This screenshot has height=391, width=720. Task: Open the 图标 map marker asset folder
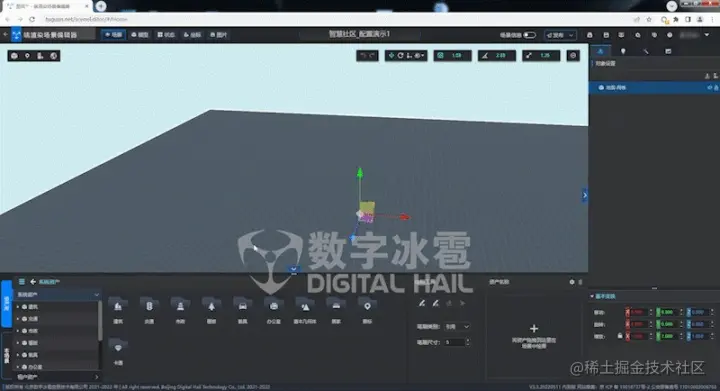pos(367,310)
